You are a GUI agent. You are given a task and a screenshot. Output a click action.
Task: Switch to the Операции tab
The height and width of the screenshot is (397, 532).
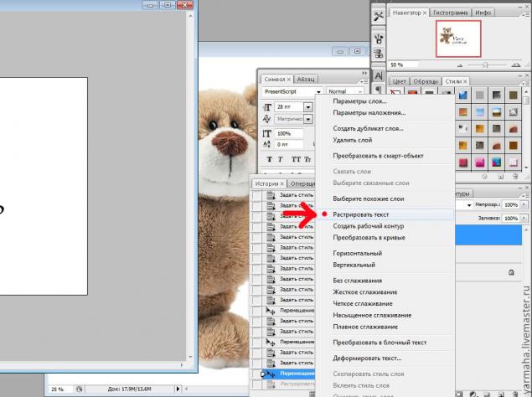[302, 183]
